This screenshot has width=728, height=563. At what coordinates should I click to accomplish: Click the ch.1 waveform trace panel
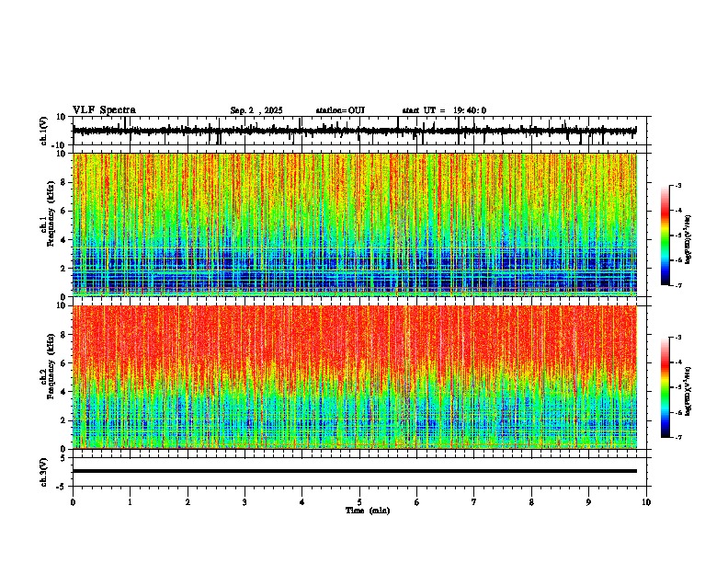tap(359, 131)
